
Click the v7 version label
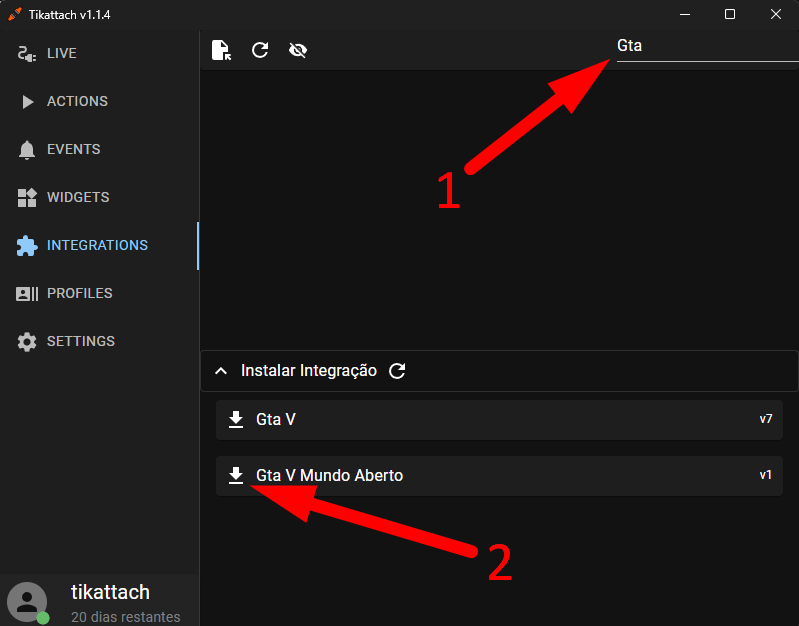coord(765,419)
